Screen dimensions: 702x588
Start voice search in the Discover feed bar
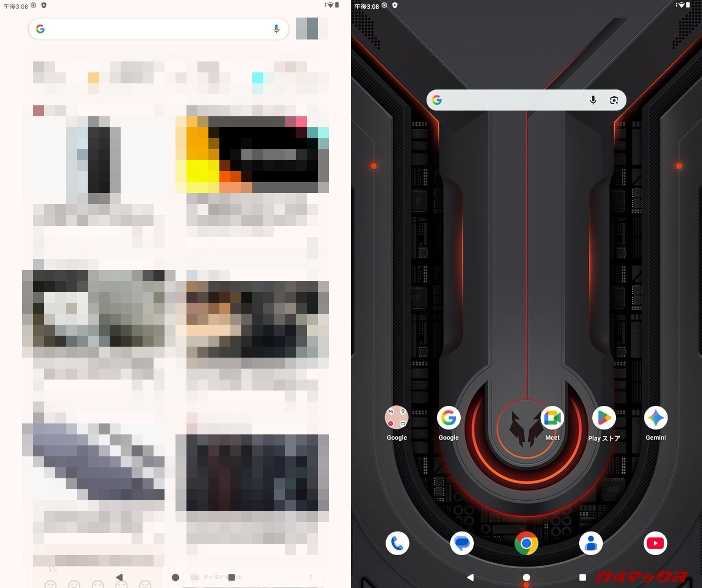tap(276, 29)
